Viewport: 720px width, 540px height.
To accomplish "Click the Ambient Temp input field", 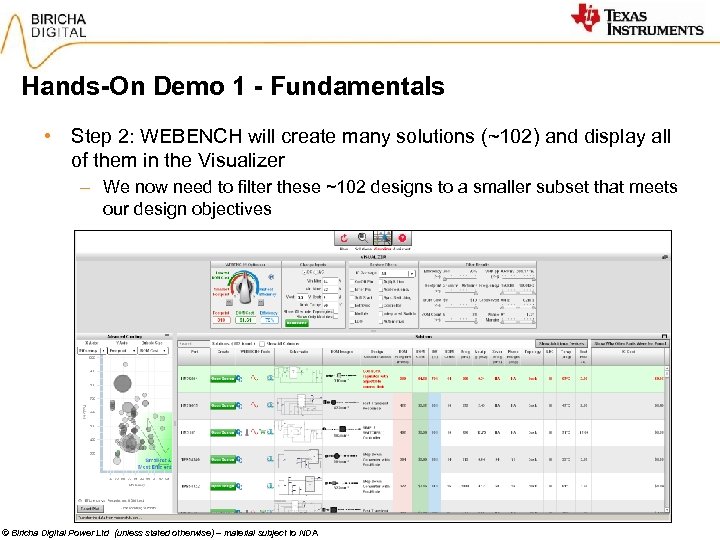I will tap(330, 305).
